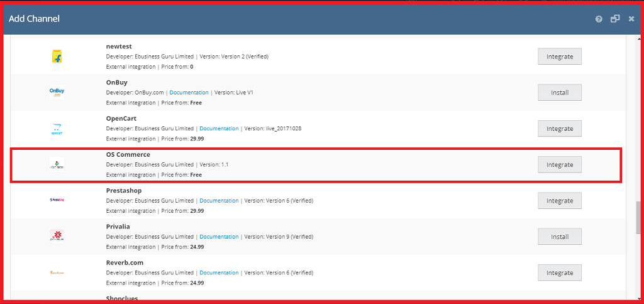644x304 pixels.
Task: Click the vertical scrollbar thumb
Action: click(x=639, y=217)
